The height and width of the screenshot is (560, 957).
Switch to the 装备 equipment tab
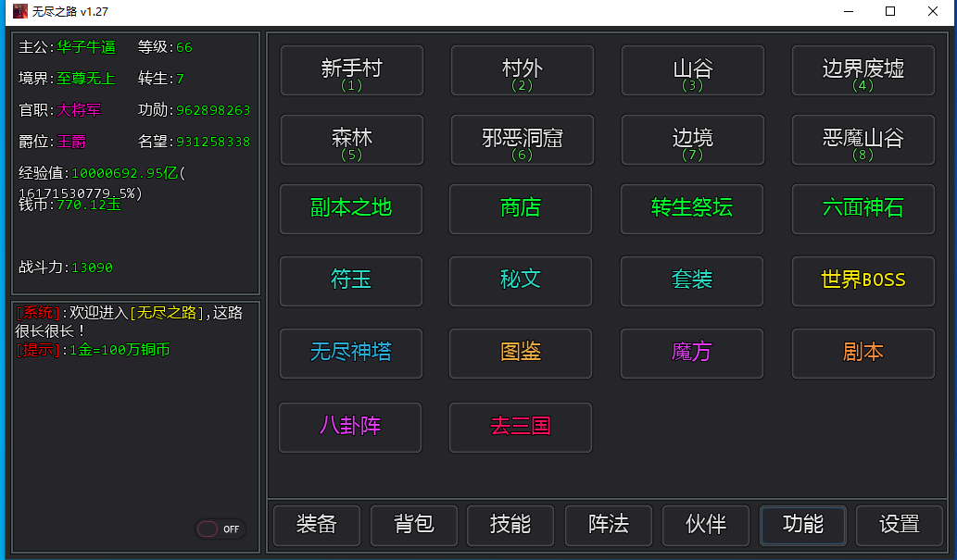click(x=317, y=525)
